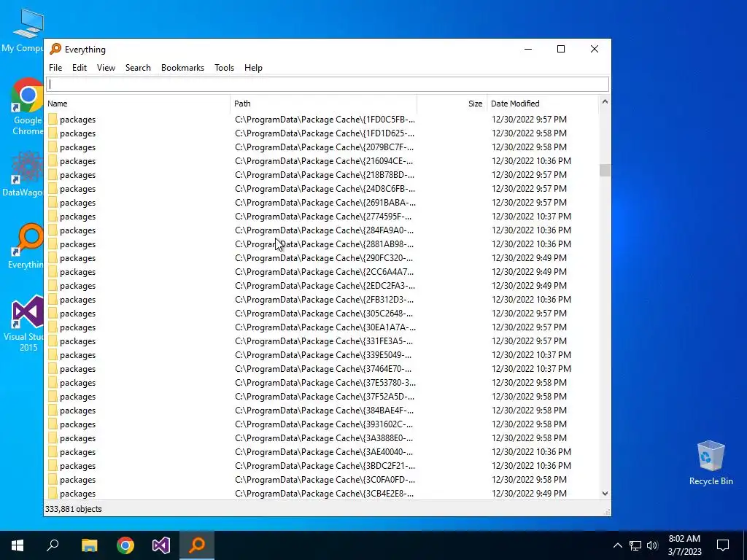Open the Bookmarks menu
The height and width of the screenshot is (560, 747).
(182, 68)
